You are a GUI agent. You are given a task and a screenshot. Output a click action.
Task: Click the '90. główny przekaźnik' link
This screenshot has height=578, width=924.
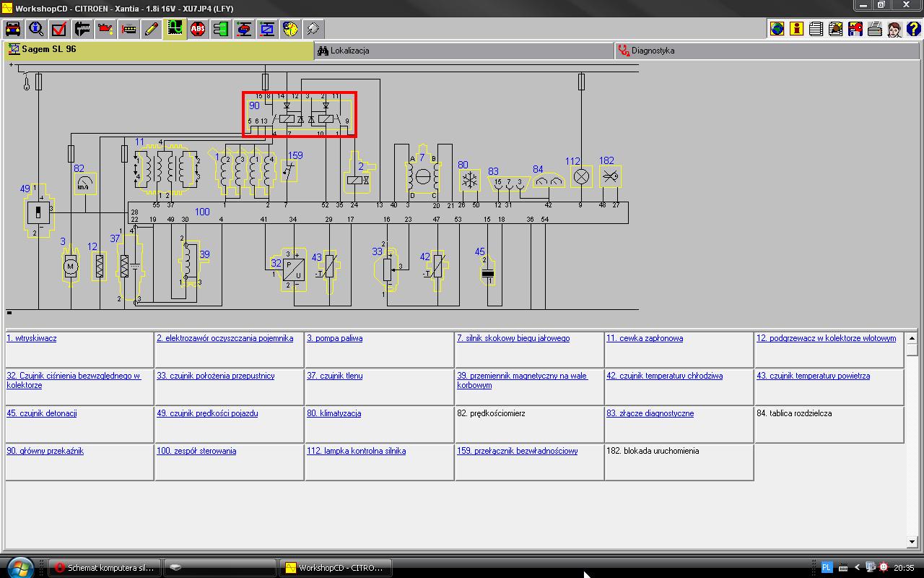pos(45,451)
